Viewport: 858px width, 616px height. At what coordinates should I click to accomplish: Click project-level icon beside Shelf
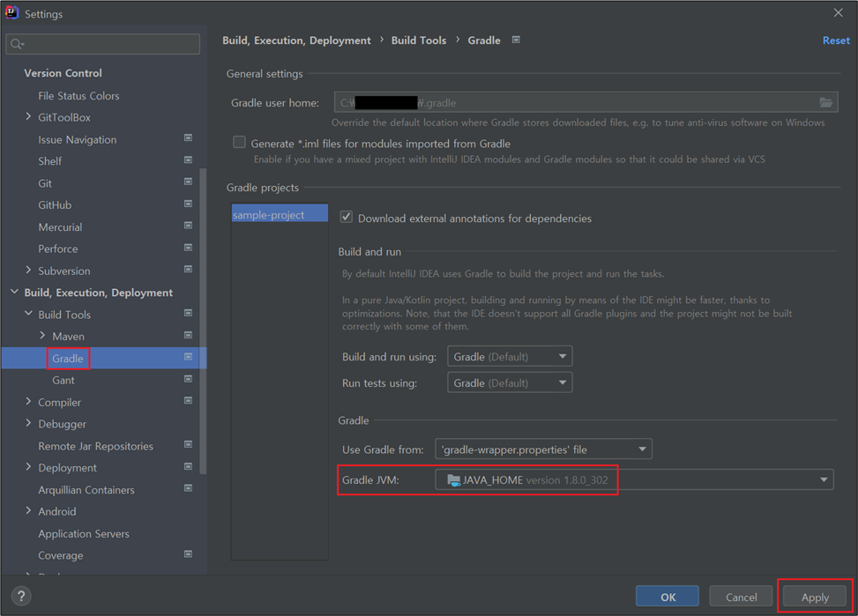[188, 160]
